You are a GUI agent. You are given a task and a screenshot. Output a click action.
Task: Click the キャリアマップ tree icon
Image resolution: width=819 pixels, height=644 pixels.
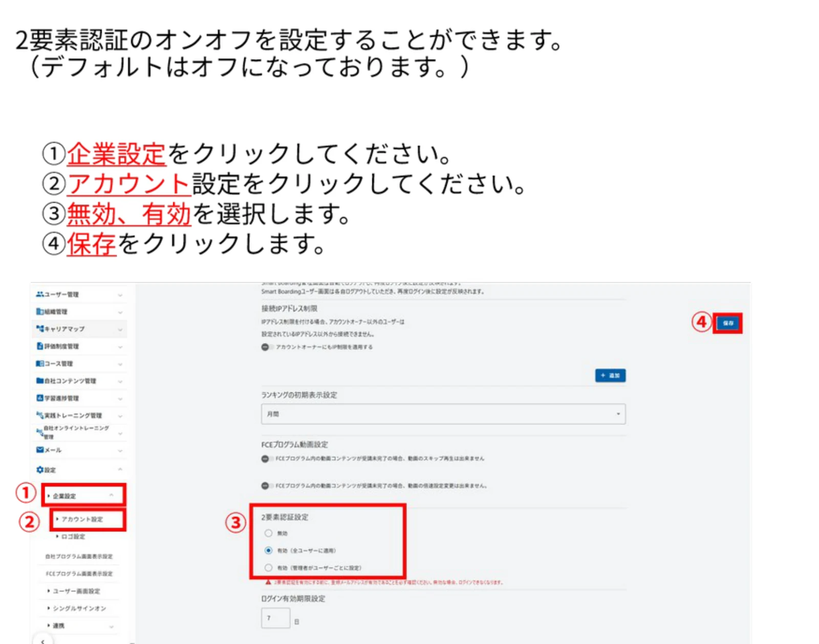click(x=40, y=329)
